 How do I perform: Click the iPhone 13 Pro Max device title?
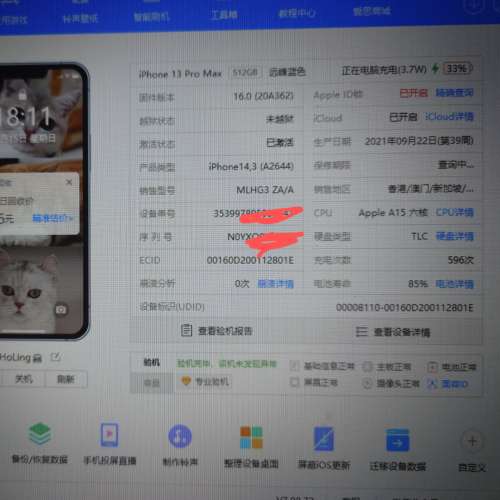pyautogui.click(x=180, y=74)
